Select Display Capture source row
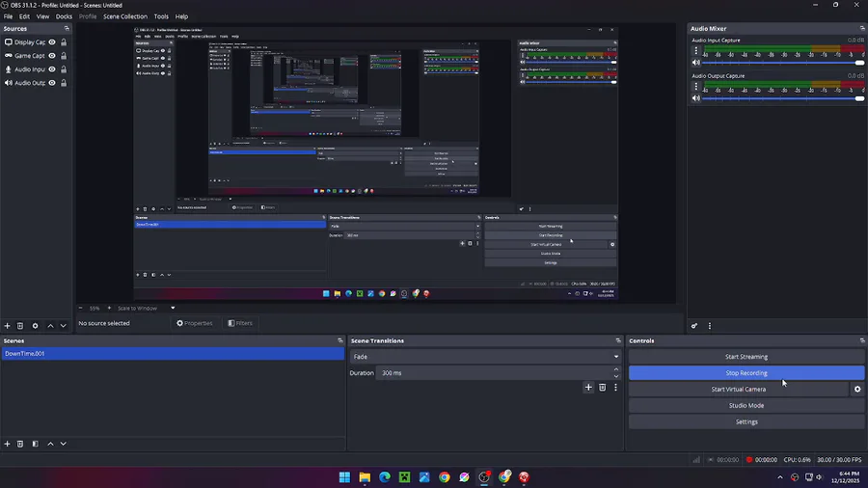This screenshot has height=488, width=868. [x=36, y=42]
